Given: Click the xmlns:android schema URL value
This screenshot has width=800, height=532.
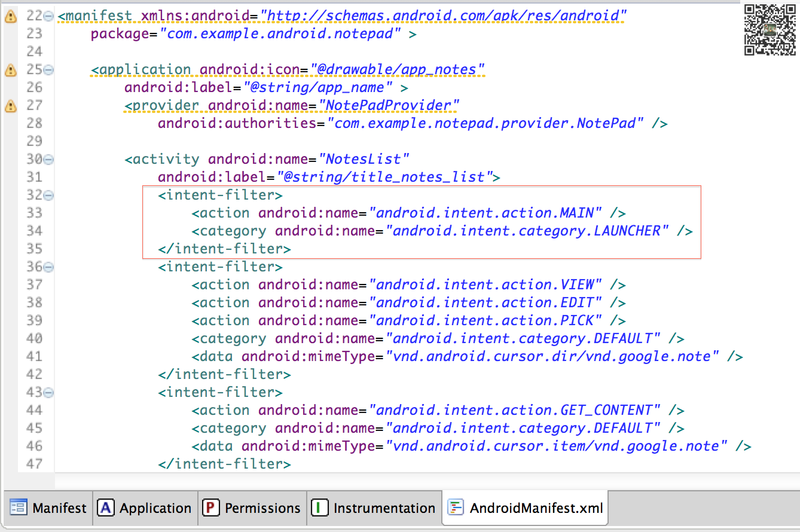Looking at the screenshot, I should coord(443,16).
